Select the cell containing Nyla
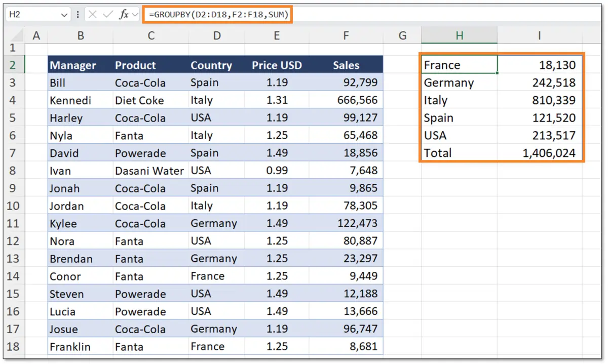 (80, 135)
